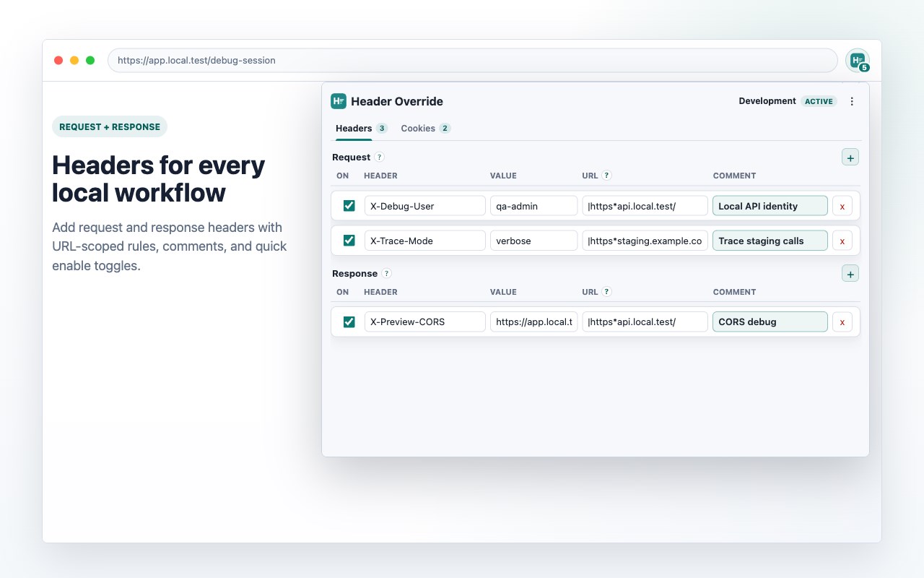Edit the Trace staging calls comment
Image resolution: width=924 pixels, height=578 pixels.
[770, 241]
